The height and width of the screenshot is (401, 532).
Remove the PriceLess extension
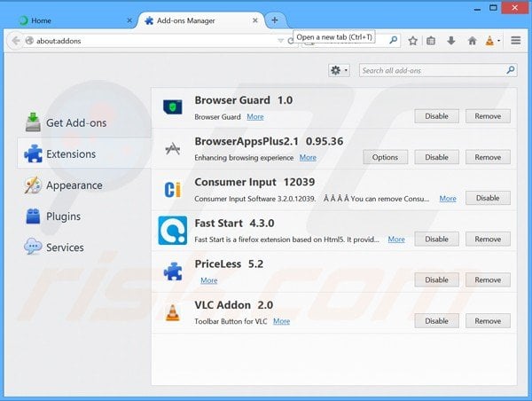tap(488, 279)
